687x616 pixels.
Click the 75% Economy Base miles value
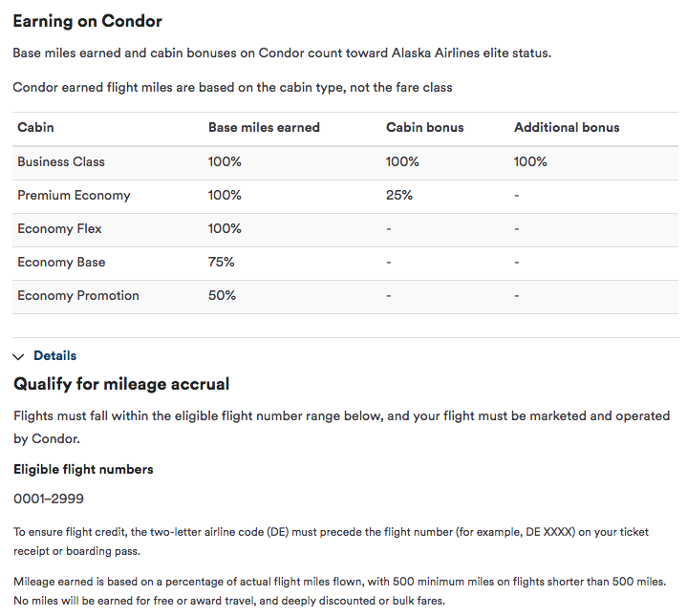tap(221, 262)
